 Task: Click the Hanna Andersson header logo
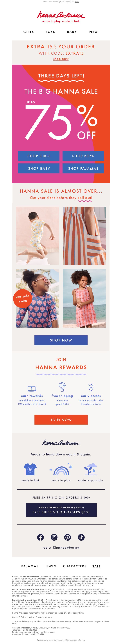61,17
